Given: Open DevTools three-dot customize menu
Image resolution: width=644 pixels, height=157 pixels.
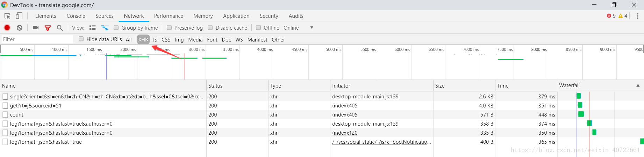Looking at the screenshot, I should point(637,16).
